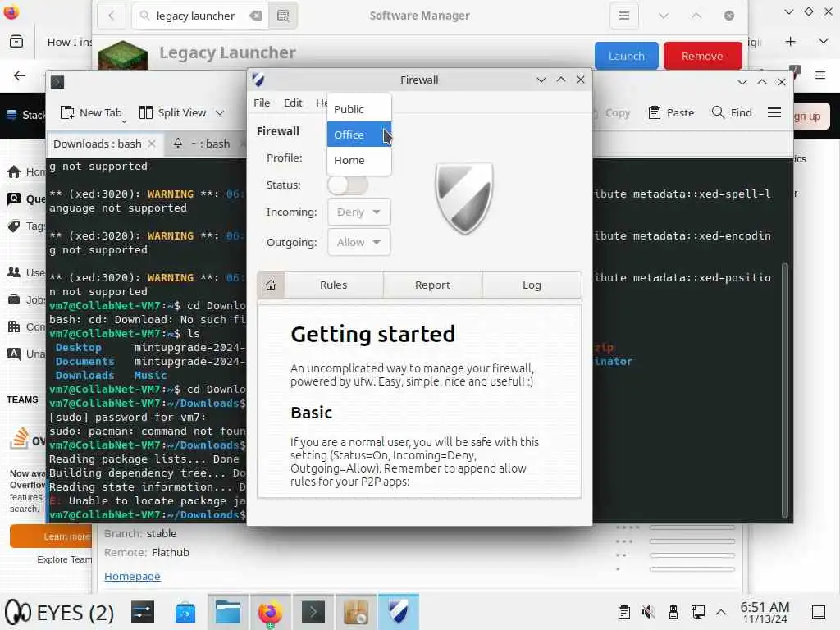Switch to Firewall taskbar icon

click(x=399, y=612)
